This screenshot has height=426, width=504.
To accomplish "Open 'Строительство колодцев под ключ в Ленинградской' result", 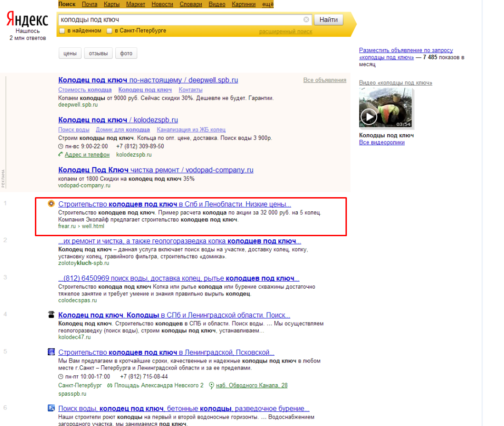I will pos(166,352).
